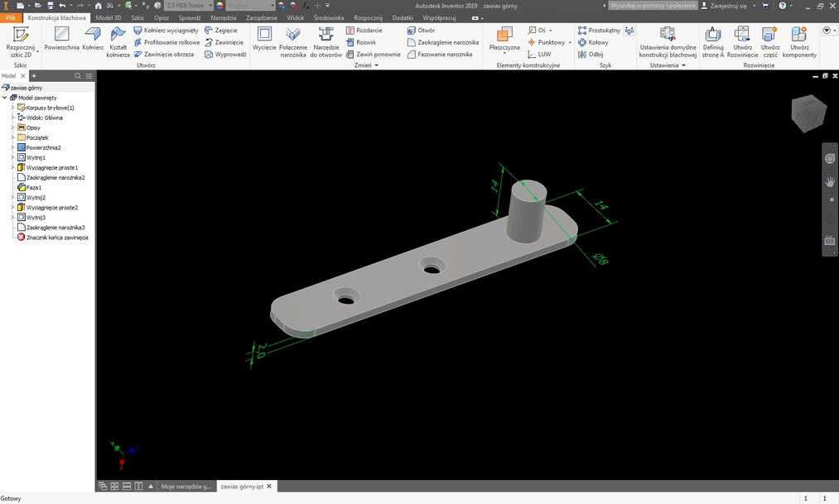The image size is (839, 504).
Task: Select the Odbij pattern tool
Action: point(595,54)
